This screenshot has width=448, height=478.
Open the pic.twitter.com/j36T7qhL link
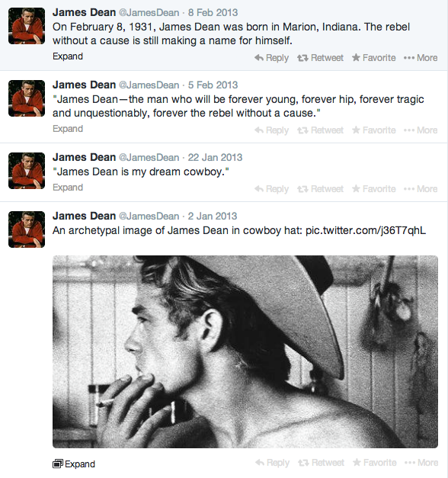[x=366, y=230]
